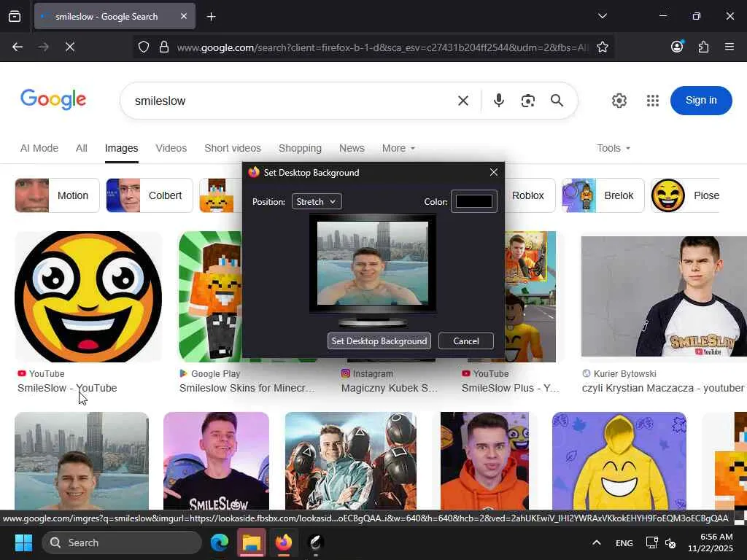Switch to Shopping tab

(300, 148)
